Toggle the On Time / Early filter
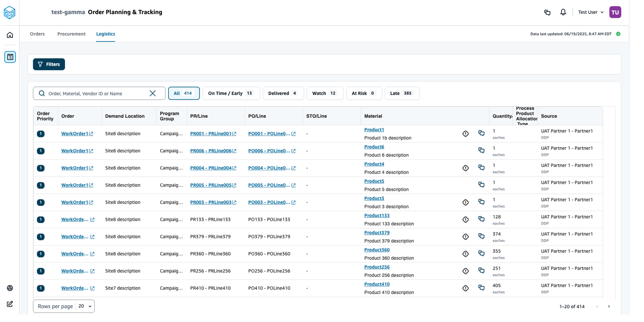Screen dimensions: 644x322 [x=231, y=93]
